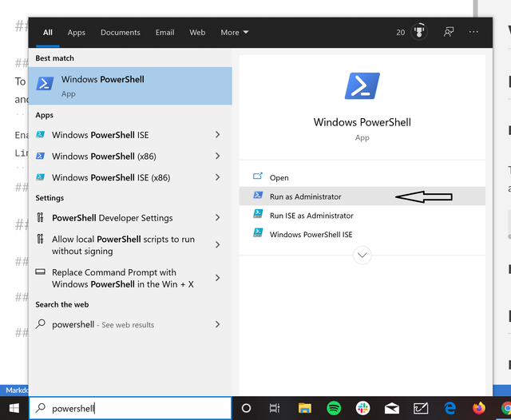Click the Windows PowerShell (x86) app icon

[x=41, y=156]
